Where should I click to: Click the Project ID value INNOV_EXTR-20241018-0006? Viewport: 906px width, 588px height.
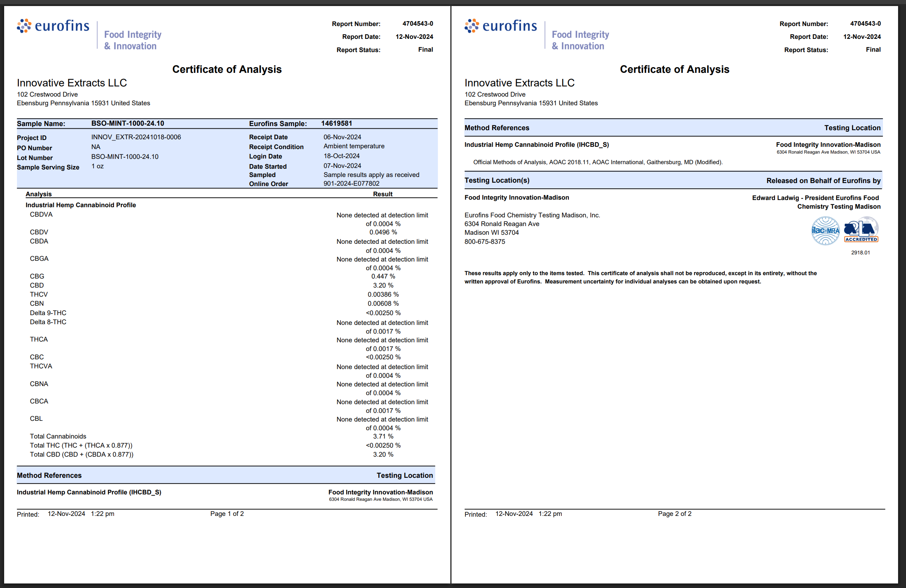136,137
